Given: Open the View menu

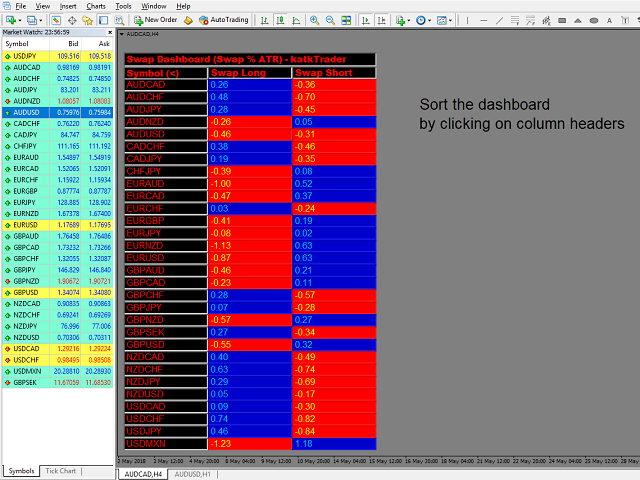Looking at the screenshot, I should 42,6.
